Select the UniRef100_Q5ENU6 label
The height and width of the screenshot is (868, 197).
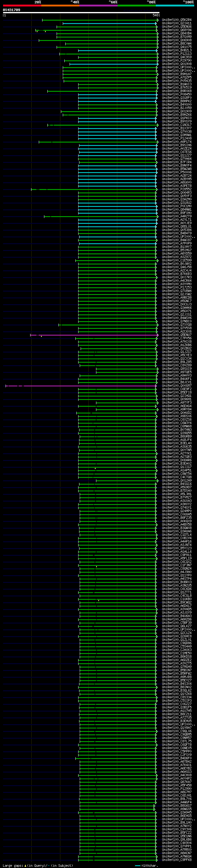pyautogui.click(x=176, y=26)
